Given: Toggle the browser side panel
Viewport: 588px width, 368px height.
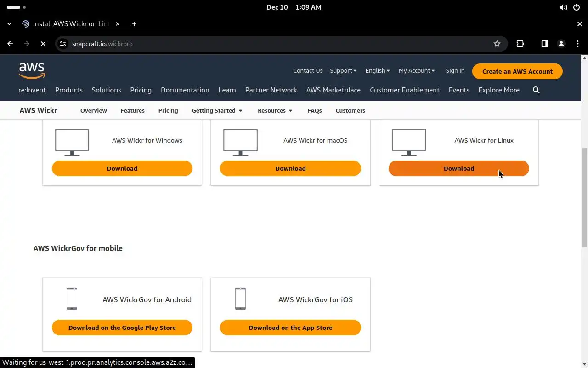Looking at the screenshot, I should pyautogui.click(x=544, y=44).
